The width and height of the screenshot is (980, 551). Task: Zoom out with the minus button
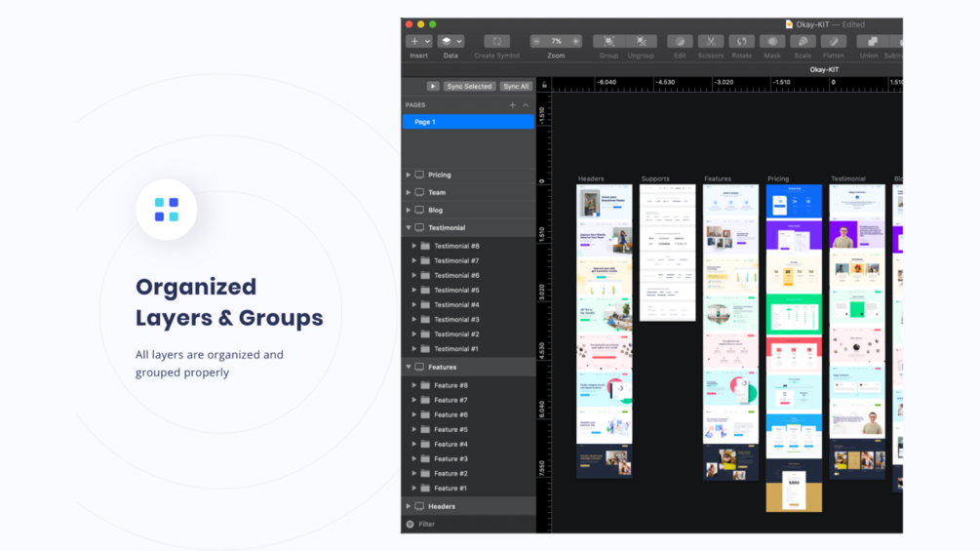(x=536, y=41)
